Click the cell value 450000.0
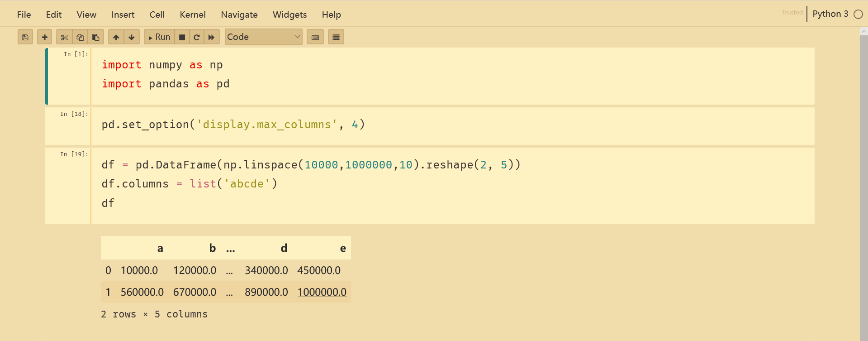 coord(319,270)
